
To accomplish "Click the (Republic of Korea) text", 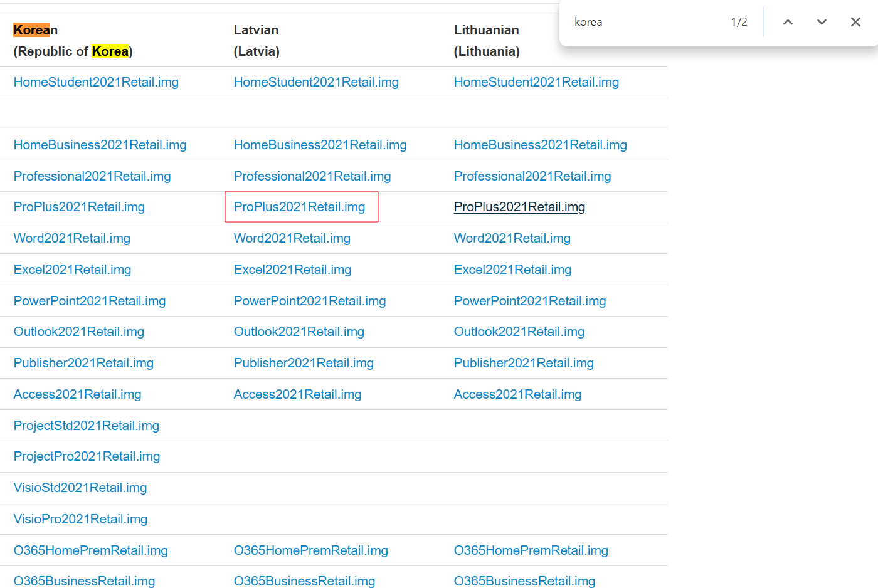I will [73, 51].
